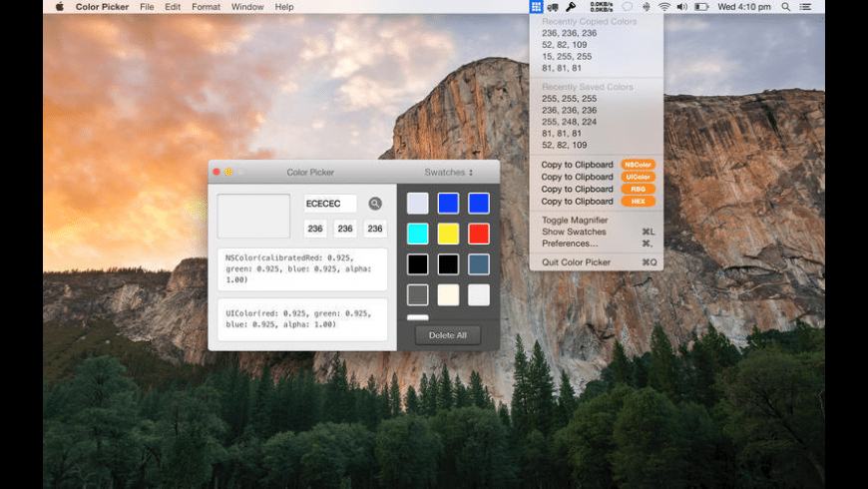This screenshot has height=489, width=868.
Task: Click the orange HEX badge
Action: (638, 201)
